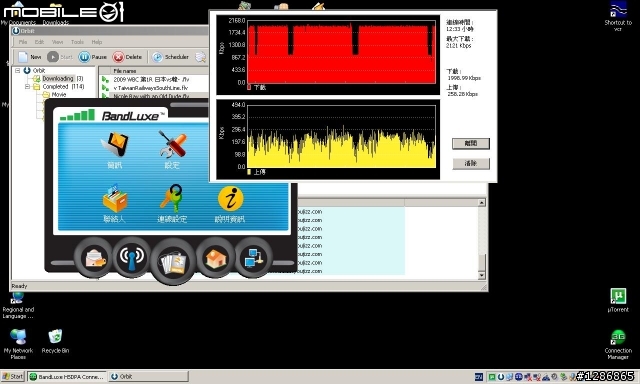Open the Windows Start button

(13, 376)
